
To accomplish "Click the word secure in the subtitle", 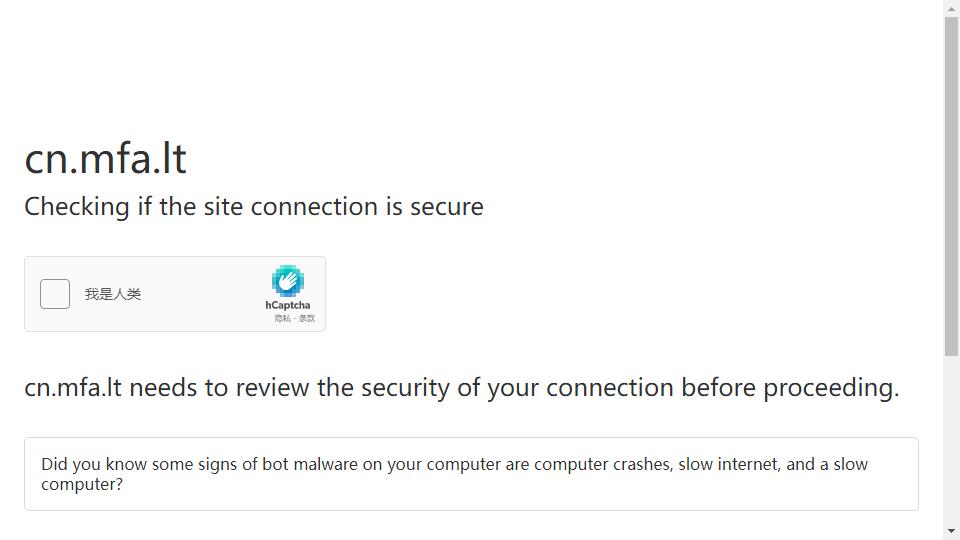I will (447, 208).
